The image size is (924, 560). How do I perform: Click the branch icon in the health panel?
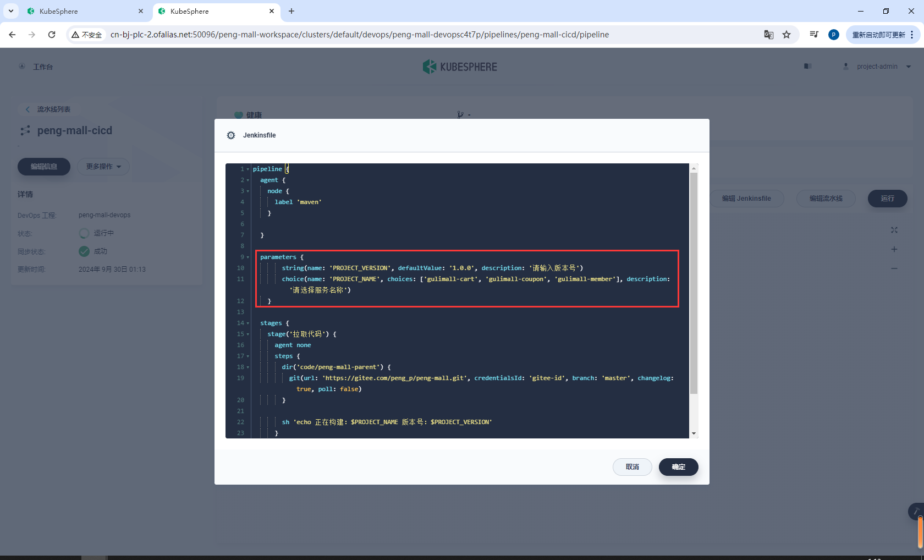[x=460, y=115]
